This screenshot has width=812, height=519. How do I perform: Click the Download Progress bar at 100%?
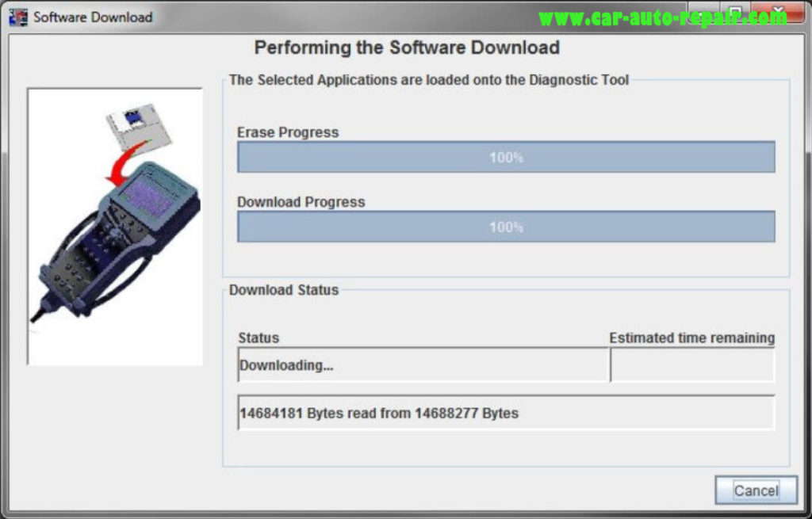[x=506, y=226]
